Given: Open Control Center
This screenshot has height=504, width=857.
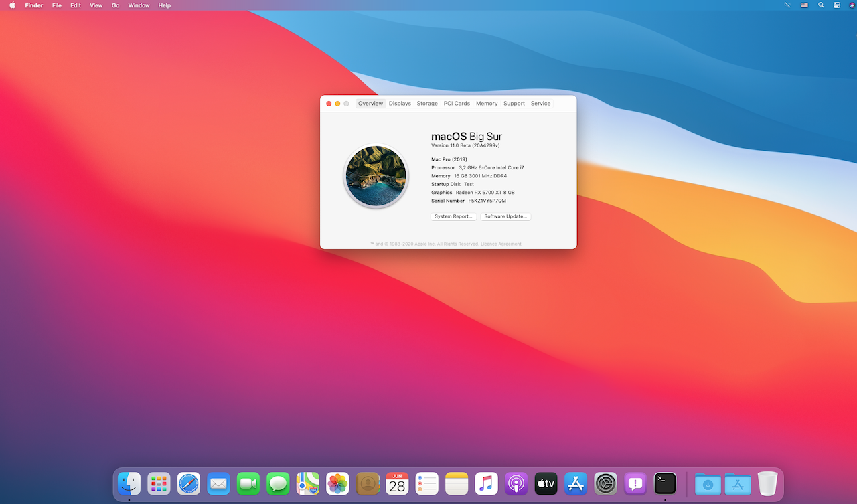Looking at the screenshot, I should 837,5.
